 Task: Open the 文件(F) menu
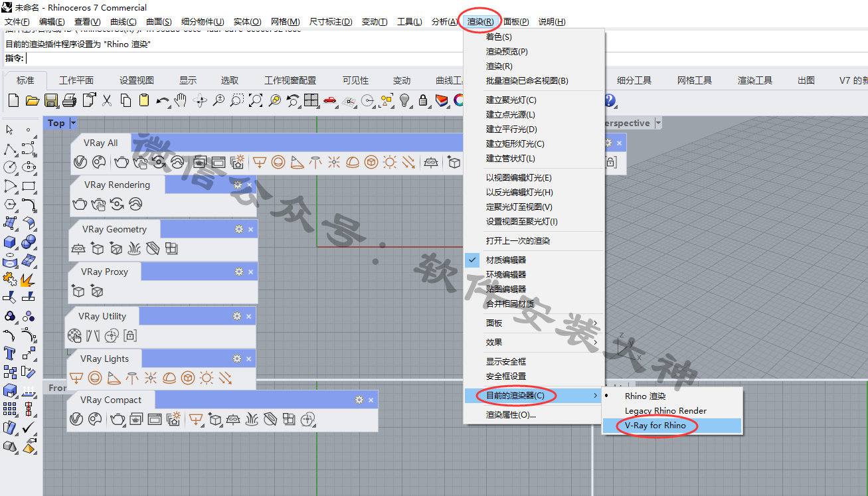[17, 22]
